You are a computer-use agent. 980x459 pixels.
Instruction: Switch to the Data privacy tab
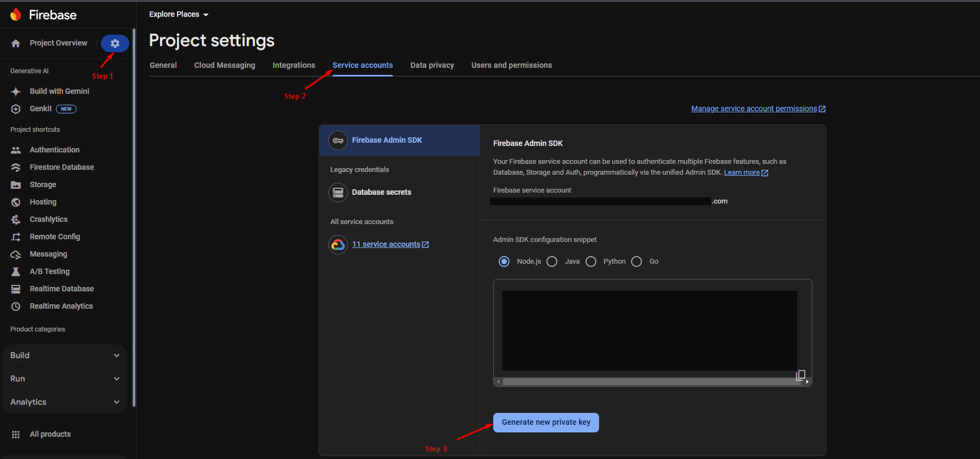(432, 65)
